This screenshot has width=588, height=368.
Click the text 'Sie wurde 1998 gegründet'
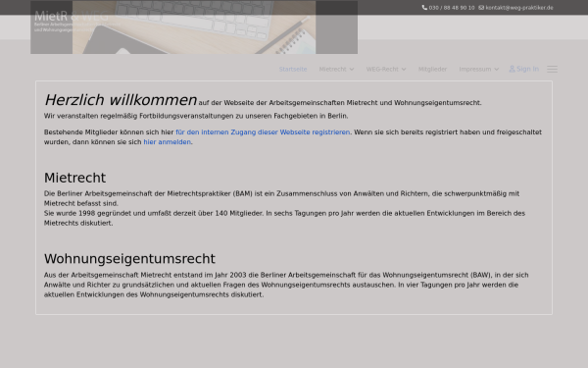point(87,213)
